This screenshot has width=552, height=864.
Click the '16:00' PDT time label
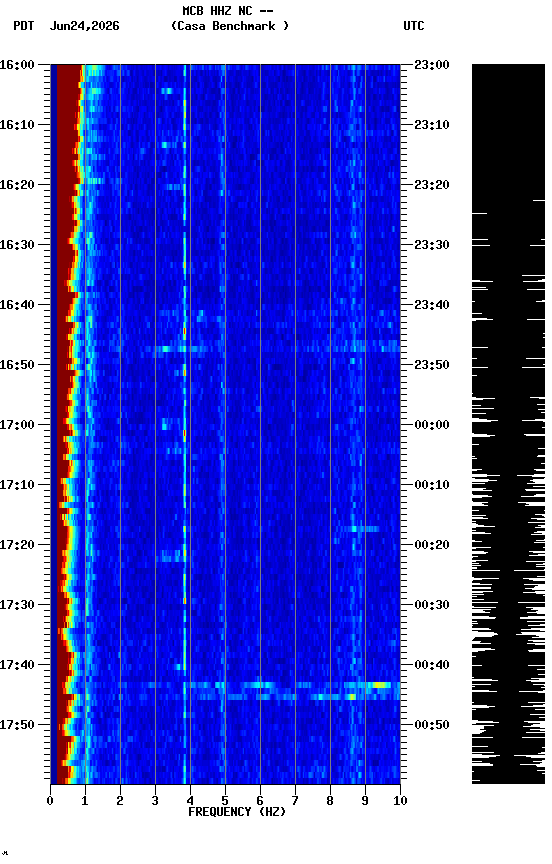click(x=17, y=65)
